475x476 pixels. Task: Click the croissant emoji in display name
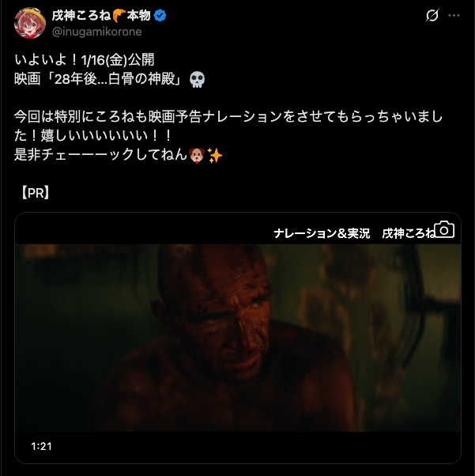tap(119, 16)
